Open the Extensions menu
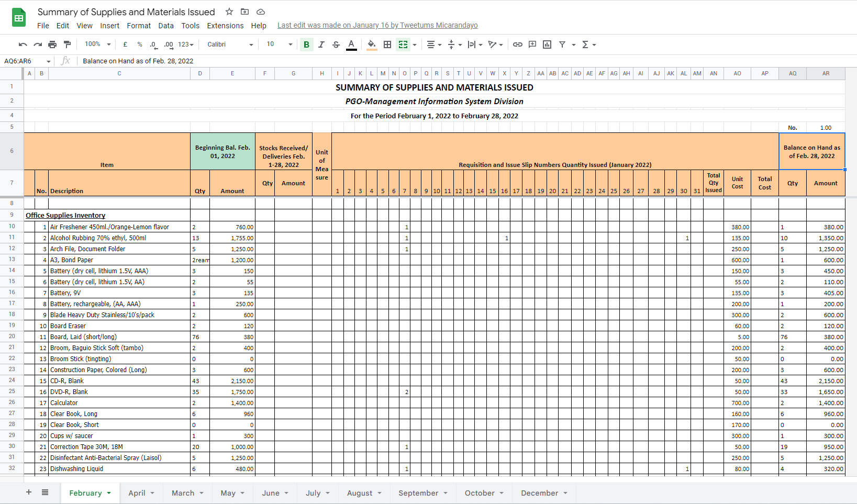The width and height of the screenshot is (857, 504). 225,26
